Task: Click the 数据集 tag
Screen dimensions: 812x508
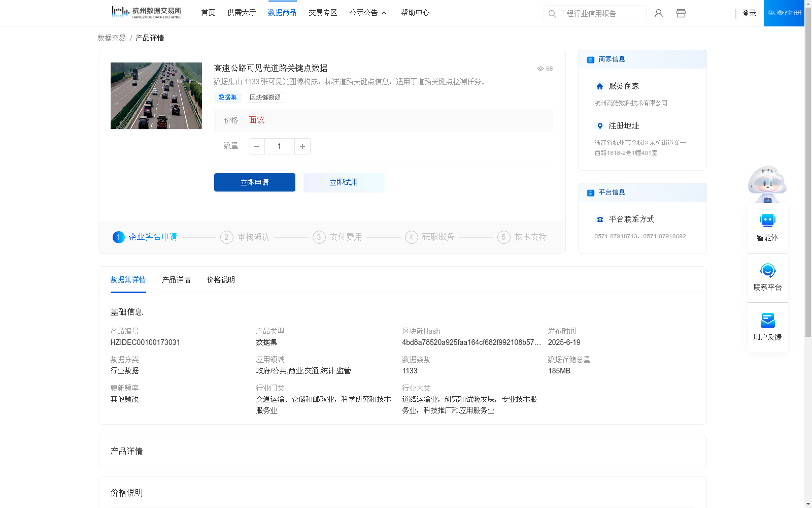Action: point(227,98)
